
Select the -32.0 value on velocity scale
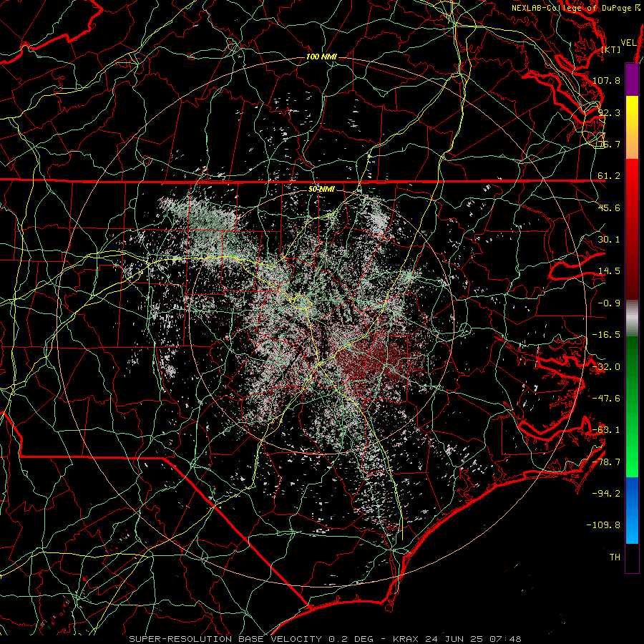point(606,367)
